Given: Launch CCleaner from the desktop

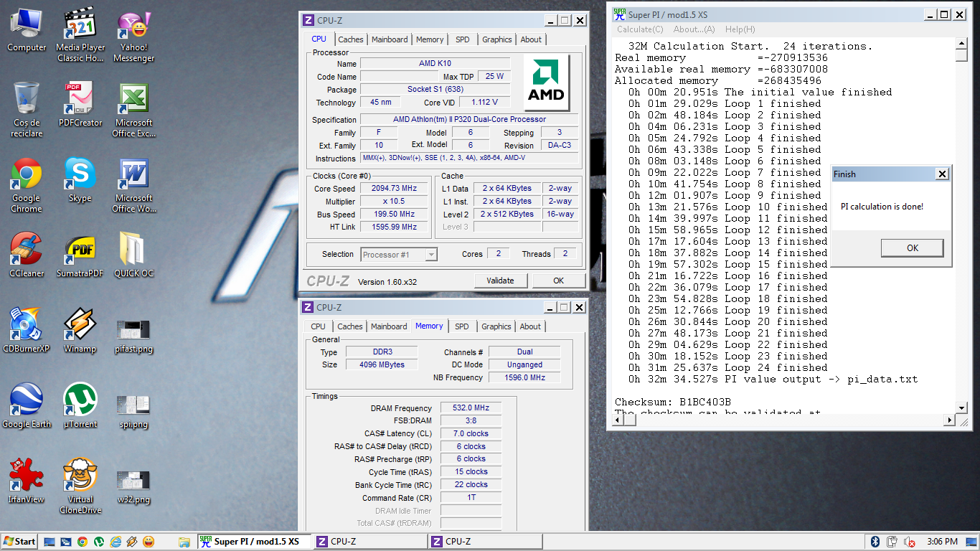Looking at the screenshot, I should click(x=27, y=256).
